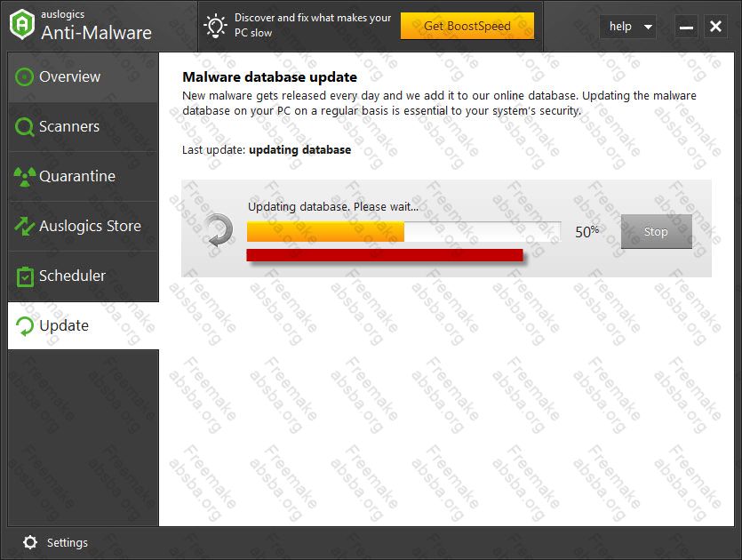This screenshot has width=742, height=560.
Task: Click the Settings gear icon
Action: 30,542
